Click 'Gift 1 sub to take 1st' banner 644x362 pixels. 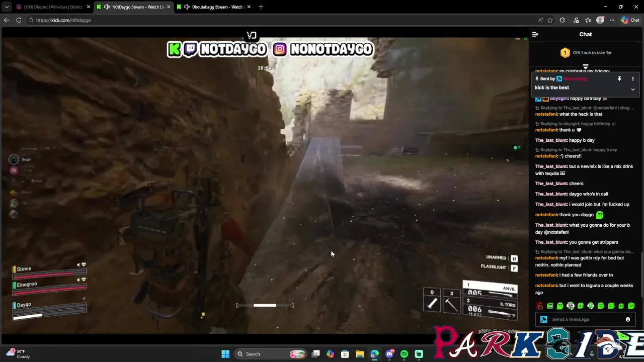tap(586, 53)
